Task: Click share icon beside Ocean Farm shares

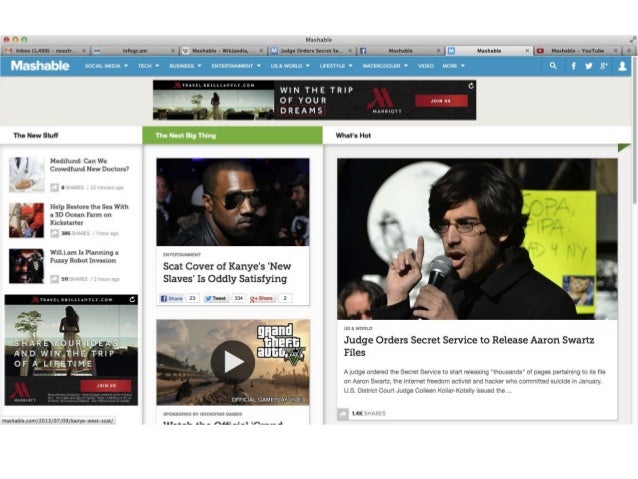Action: [x=55, y=233]
